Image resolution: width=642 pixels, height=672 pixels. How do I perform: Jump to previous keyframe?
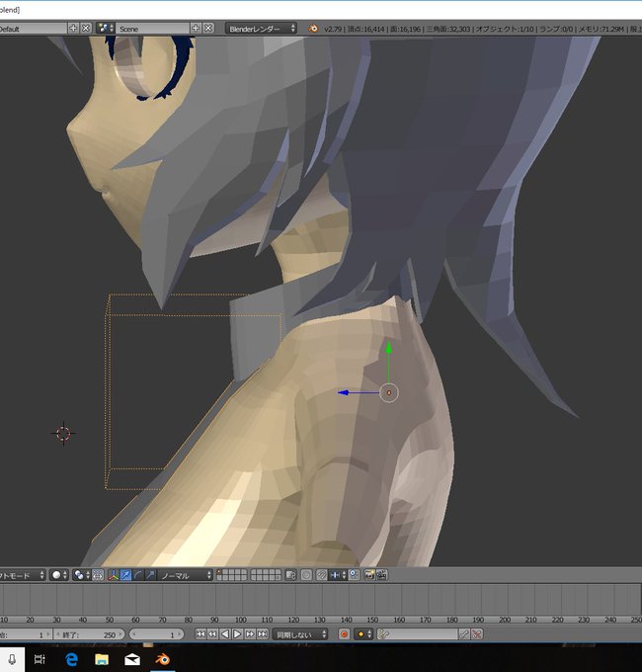[212, 633]
